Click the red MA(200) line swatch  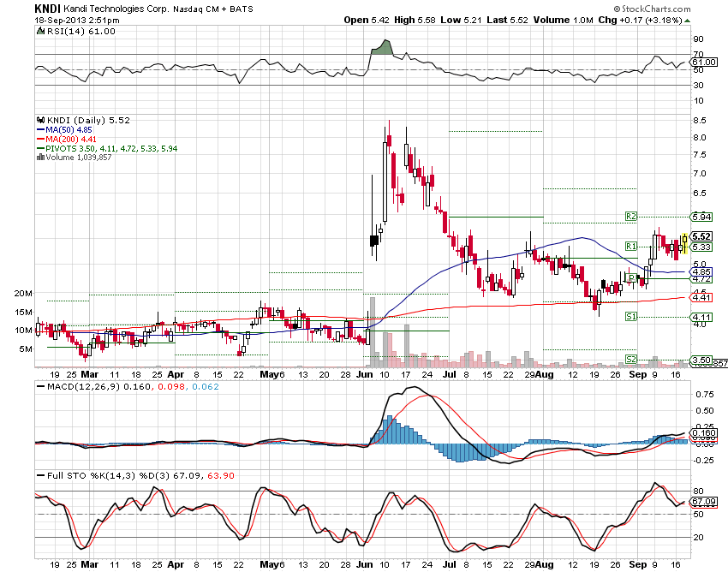[x=40, y=140]
